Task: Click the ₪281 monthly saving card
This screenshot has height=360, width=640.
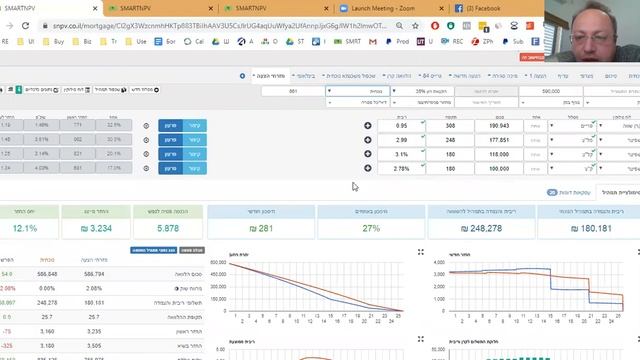Action: coord(261,222)
